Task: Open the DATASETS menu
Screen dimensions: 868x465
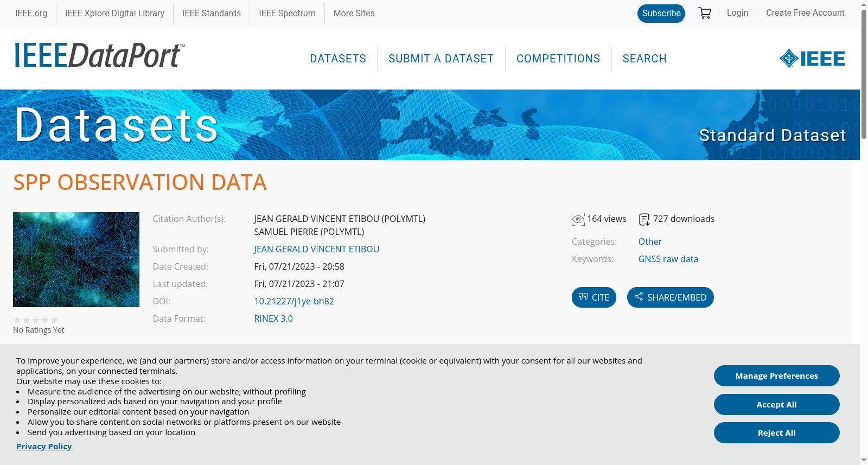Action: pyautogui.click(x=338, y=59)
